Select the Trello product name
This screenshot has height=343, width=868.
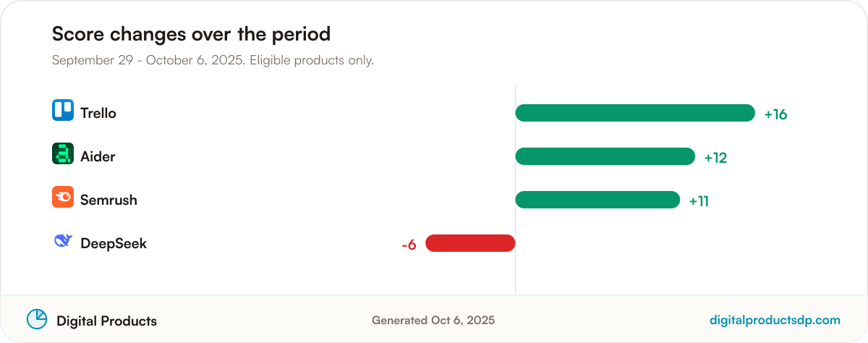point(98,114)
